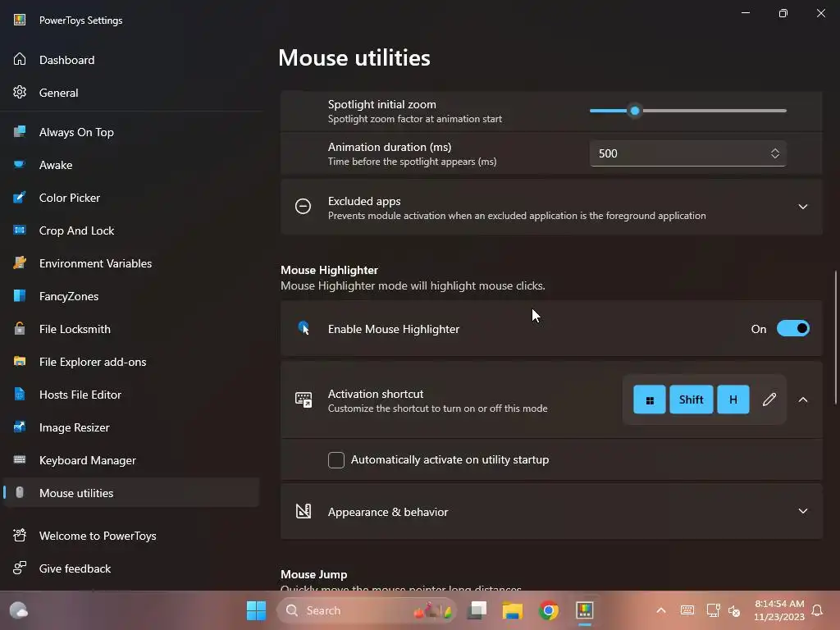Image resolution: width=840 pixels, height=630 pixels.
Task: Open the Welcome to PowerToys icon
Action: coord(20,535)
